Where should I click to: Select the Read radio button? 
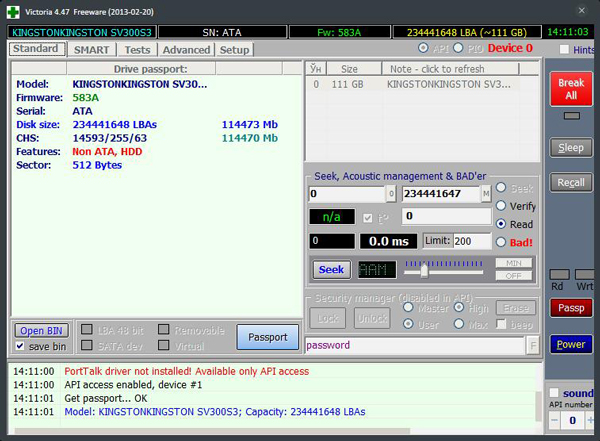[501, 224]
